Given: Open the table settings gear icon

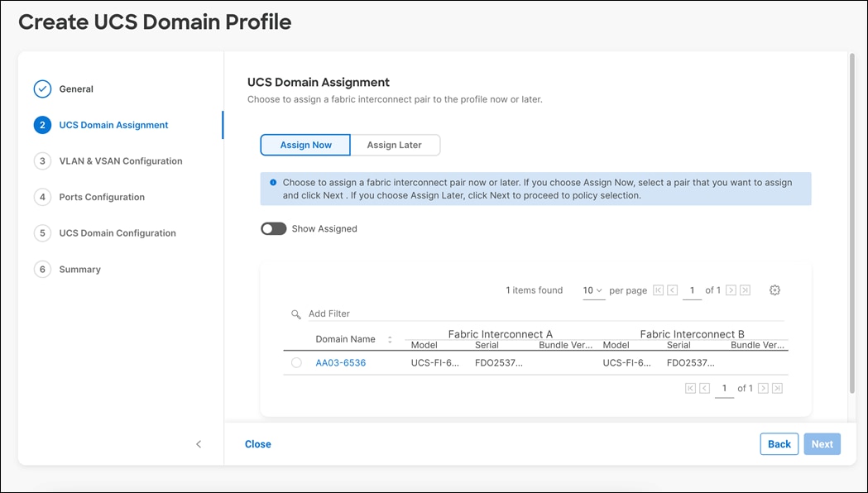Looking at the screenshot, I should 774,290.
